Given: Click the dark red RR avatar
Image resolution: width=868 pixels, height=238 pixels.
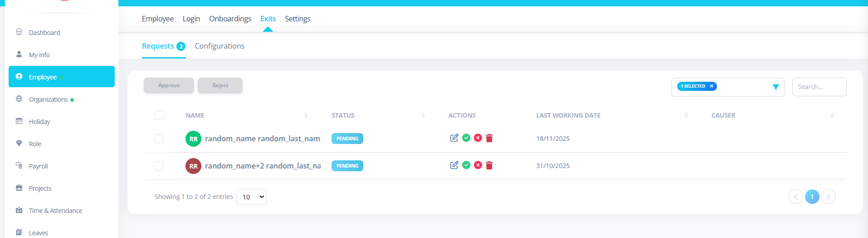Looking at the screenshot, I should 193,166.
